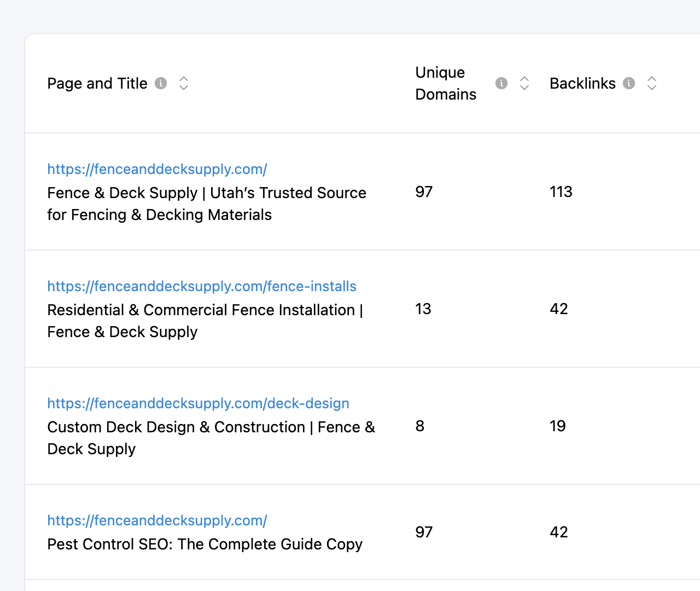Click the 19 backlinks value
This screenshot has width=700, height=591.
[x=558, y=426]
